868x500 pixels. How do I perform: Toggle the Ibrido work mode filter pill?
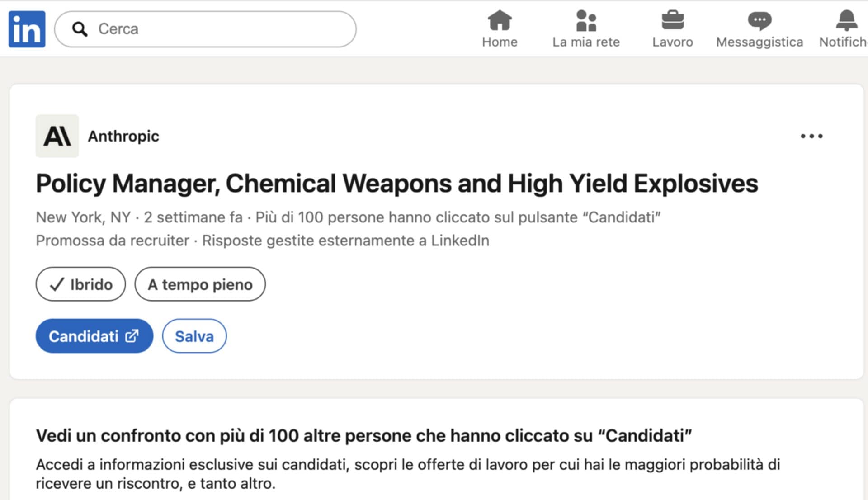[x=81, y=284]
